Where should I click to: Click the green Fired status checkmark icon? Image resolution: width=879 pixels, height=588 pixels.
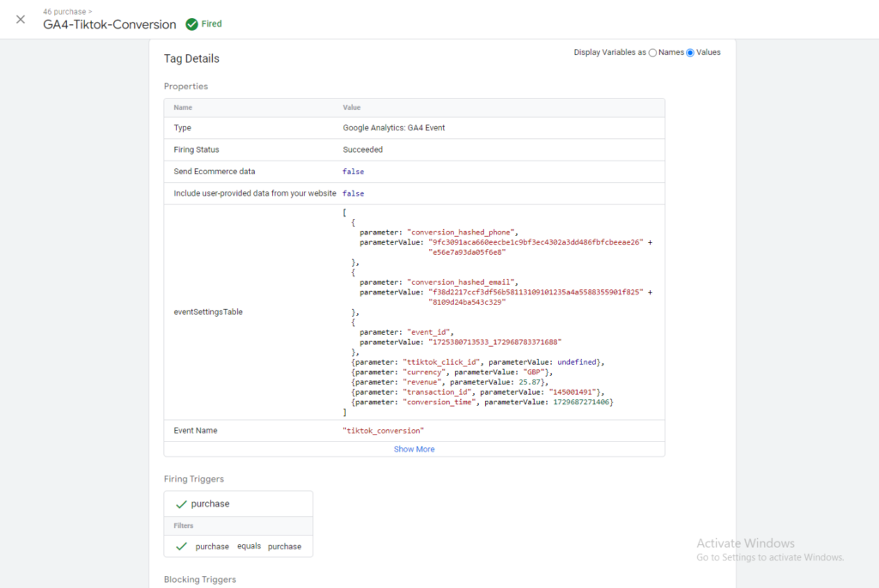pyautogui.click(x=191, y=24)
